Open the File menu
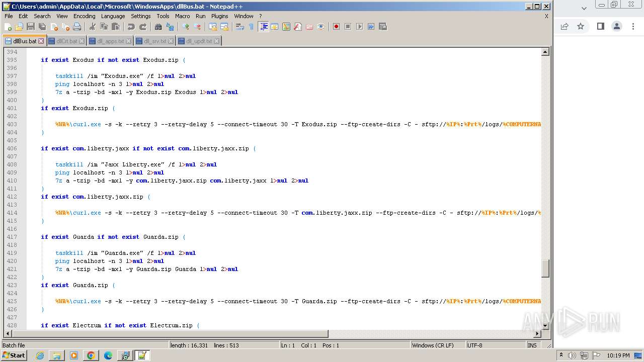This screenshot has width=644, height=362. [x=9, y=16]
